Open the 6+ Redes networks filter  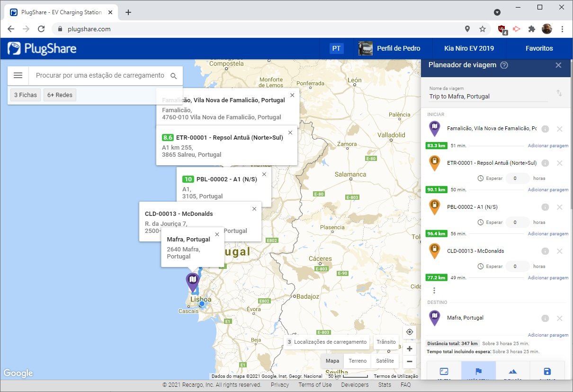60,95
